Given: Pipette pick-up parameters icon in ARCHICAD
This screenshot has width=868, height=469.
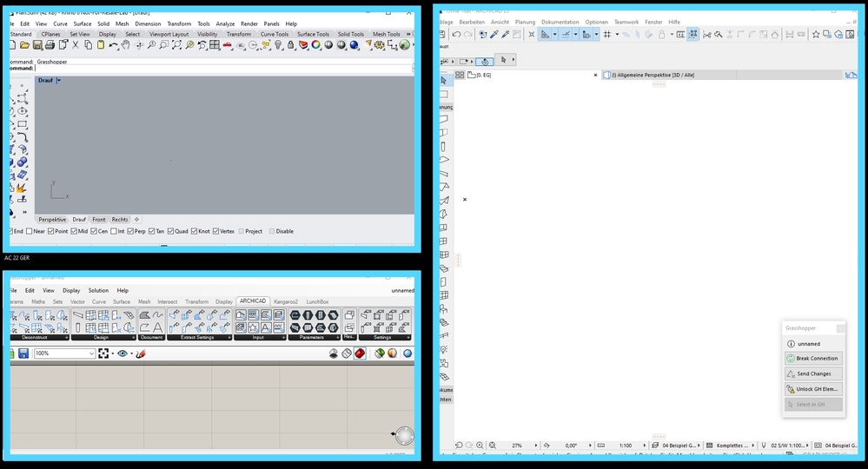Looking at the screenshot, I should coord(494,34).
